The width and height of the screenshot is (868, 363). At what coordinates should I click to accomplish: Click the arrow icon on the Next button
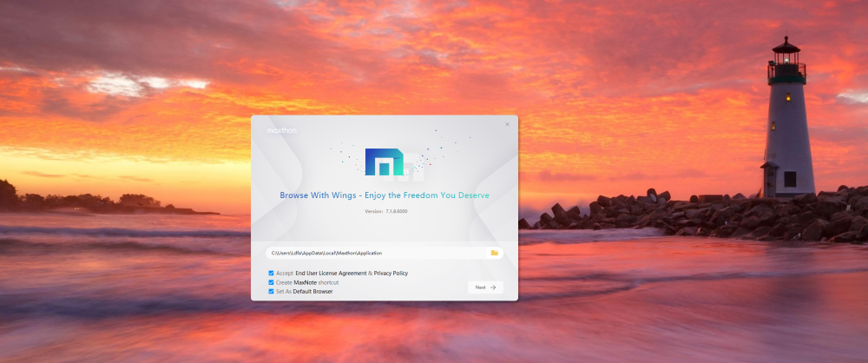[x=492, y=287]
